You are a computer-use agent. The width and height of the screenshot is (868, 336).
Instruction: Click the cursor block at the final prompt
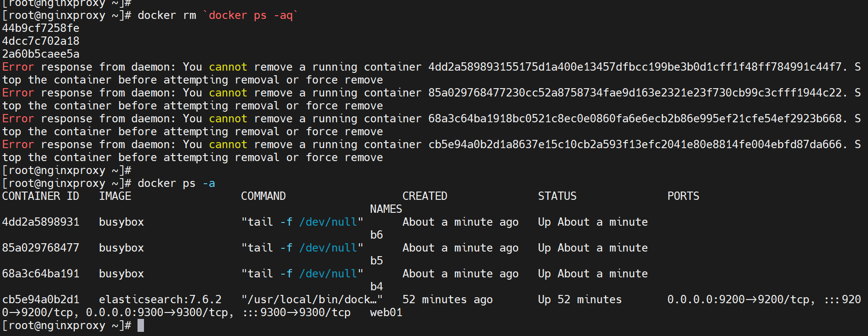pos(141,325)
